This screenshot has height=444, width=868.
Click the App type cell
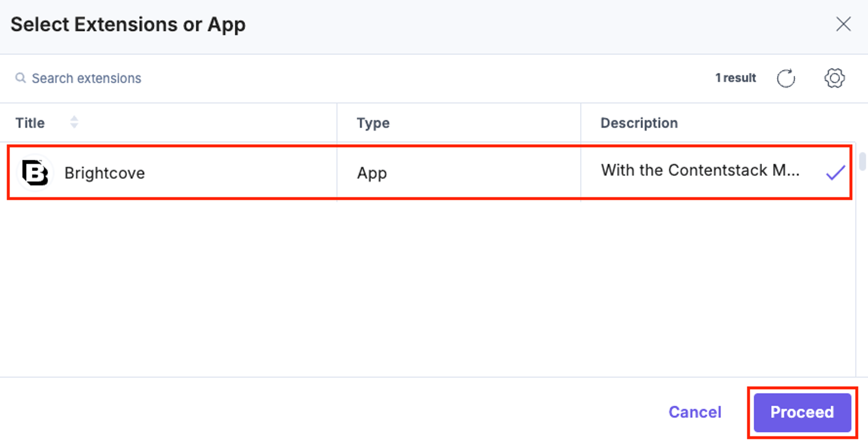tap(372, 173)
